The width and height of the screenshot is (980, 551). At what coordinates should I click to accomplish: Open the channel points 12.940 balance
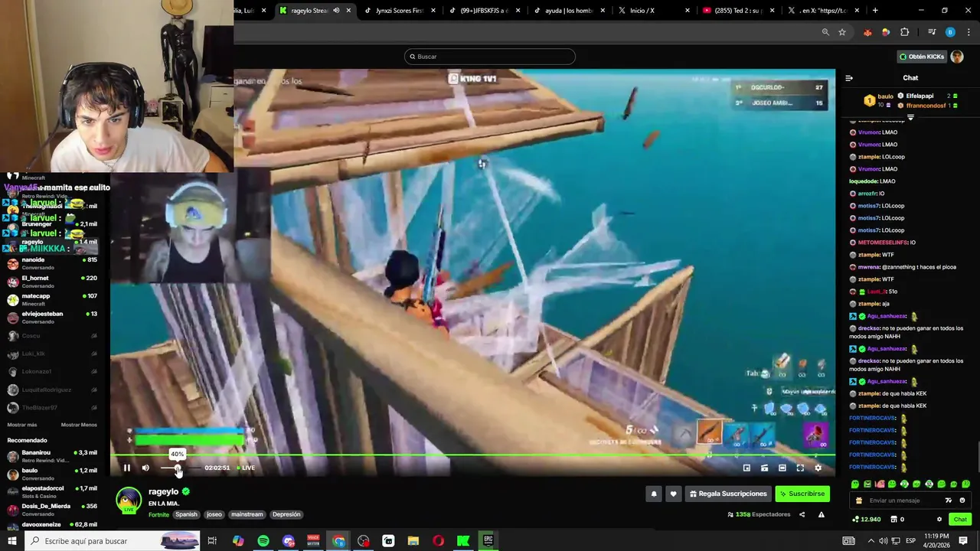pyautogui.click(x=866, y=520)
